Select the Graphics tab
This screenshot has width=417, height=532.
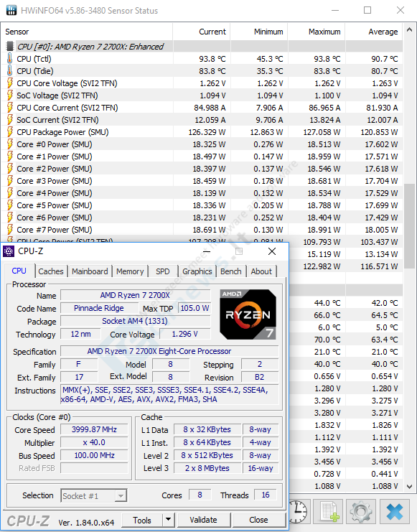click(x=197, y=271)
